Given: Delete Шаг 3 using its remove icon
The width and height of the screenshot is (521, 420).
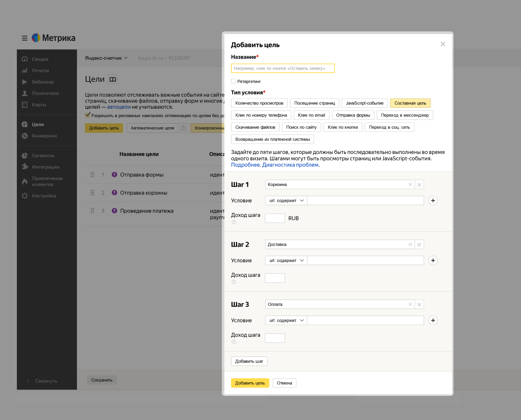Looking at the screenshot, I should click(419, 305).
